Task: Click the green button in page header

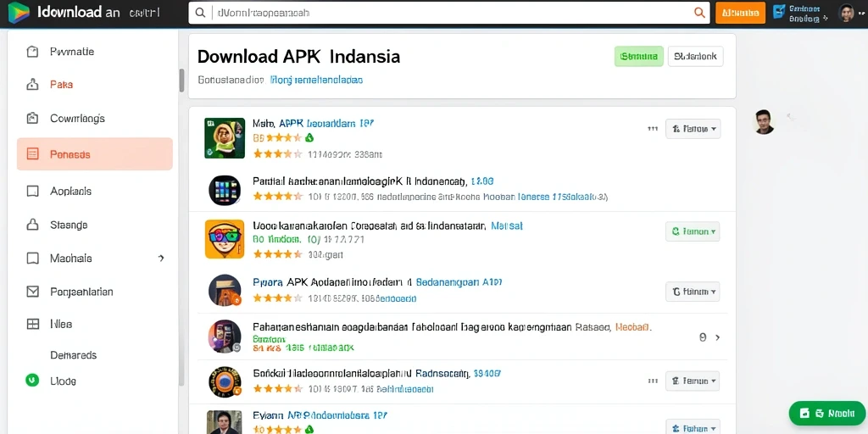Action: click(x=639, y=56)
